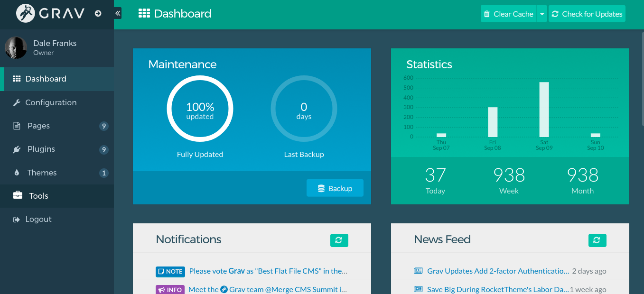The width and height of the screenshot is (644, 294).
Task: Click the Configuration wrench icon
Action: (x=17, y=102)
